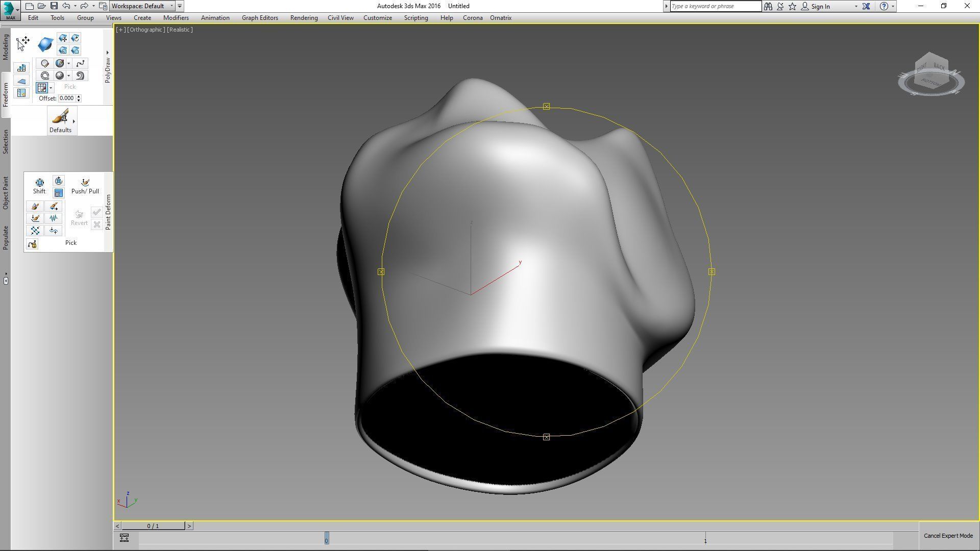Open the MAX application menu button
The height and width of the screenshot is (551, 980).
point(10,10)
